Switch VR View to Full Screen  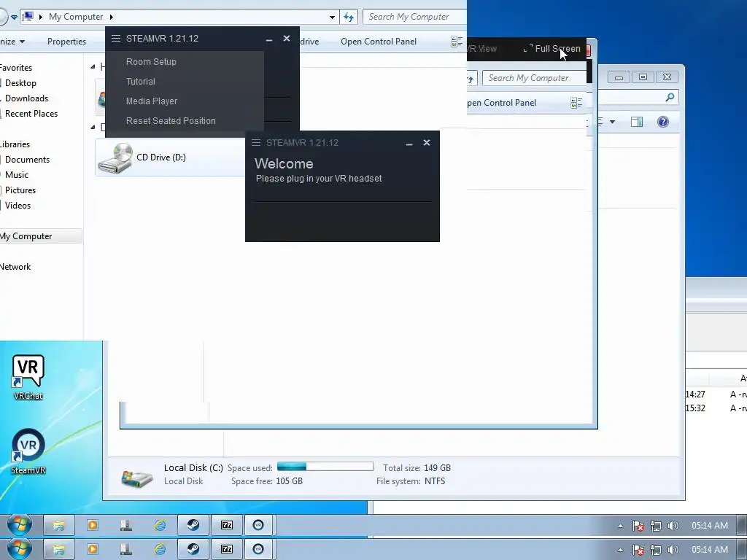[x=551, y=49]
